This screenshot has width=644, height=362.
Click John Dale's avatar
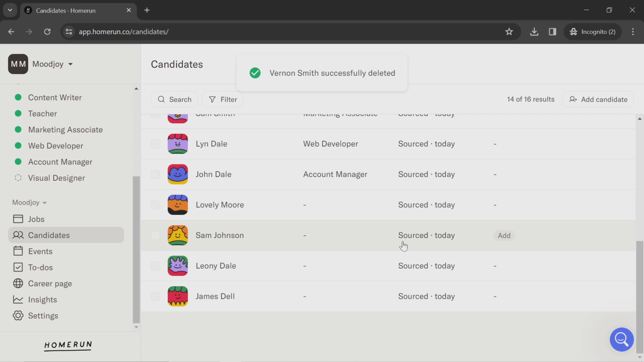click(178, 174)
